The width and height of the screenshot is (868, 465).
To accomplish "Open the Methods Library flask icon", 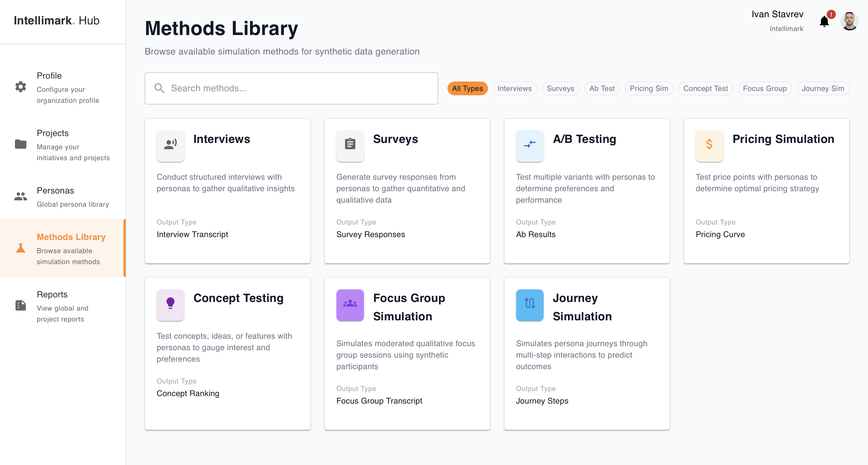I will [21, 248].
